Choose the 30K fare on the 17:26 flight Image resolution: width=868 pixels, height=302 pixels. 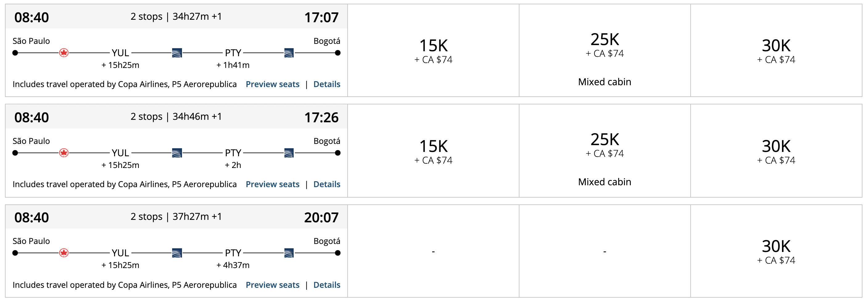pos(776,151)
